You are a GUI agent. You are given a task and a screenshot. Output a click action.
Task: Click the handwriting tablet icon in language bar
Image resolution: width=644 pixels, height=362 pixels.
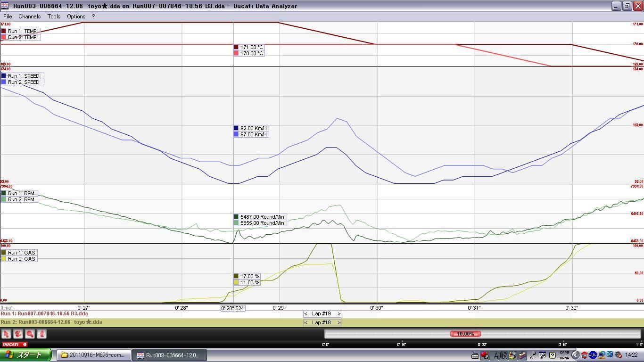click(x=542, y=355)
